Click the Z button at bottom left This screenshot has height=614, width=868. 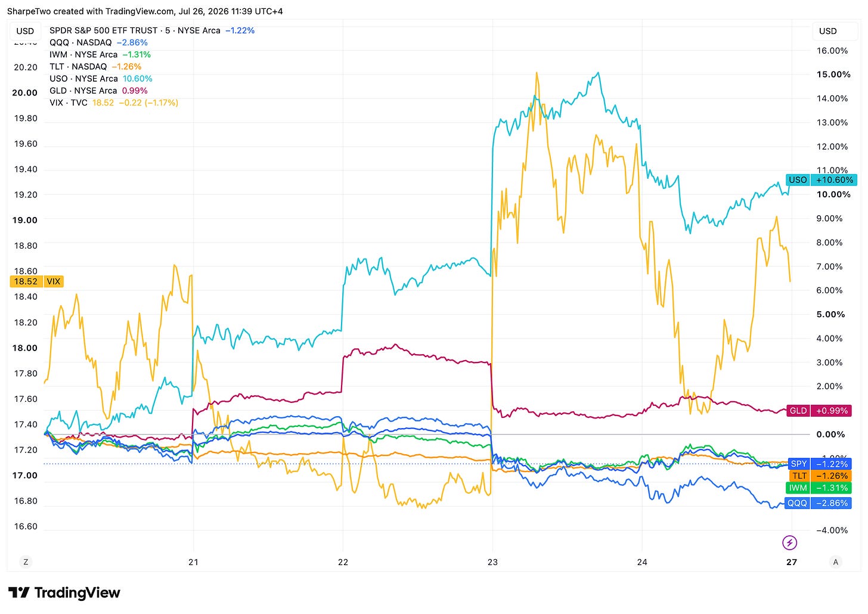coord(26,562)
